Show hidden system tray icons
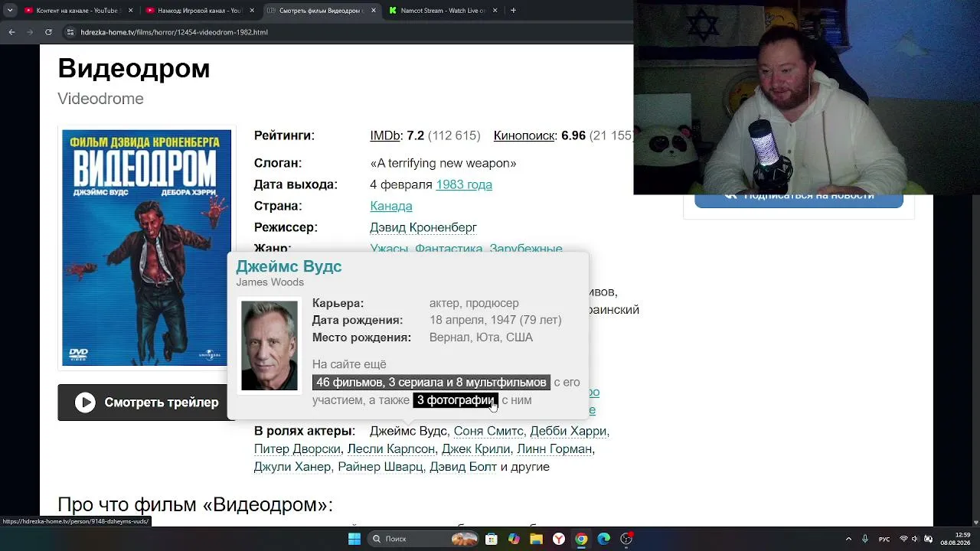The image size is (980, 551). (848, 539)
